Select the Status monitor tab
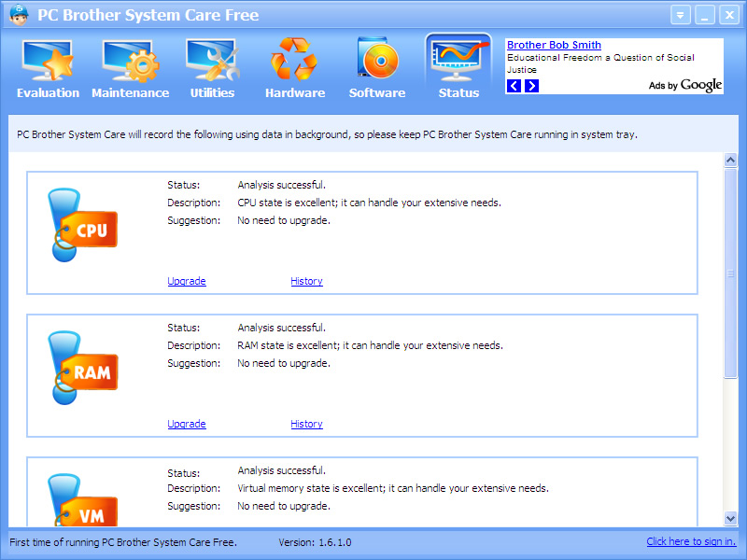This screenshot has height=560, width=747. pyautogui.click(x=458, y=67)
